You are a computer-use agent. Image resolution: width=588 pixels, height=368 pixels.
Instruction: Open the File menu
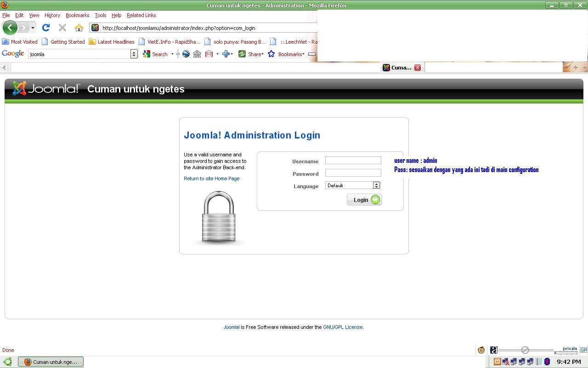[6, 15]
